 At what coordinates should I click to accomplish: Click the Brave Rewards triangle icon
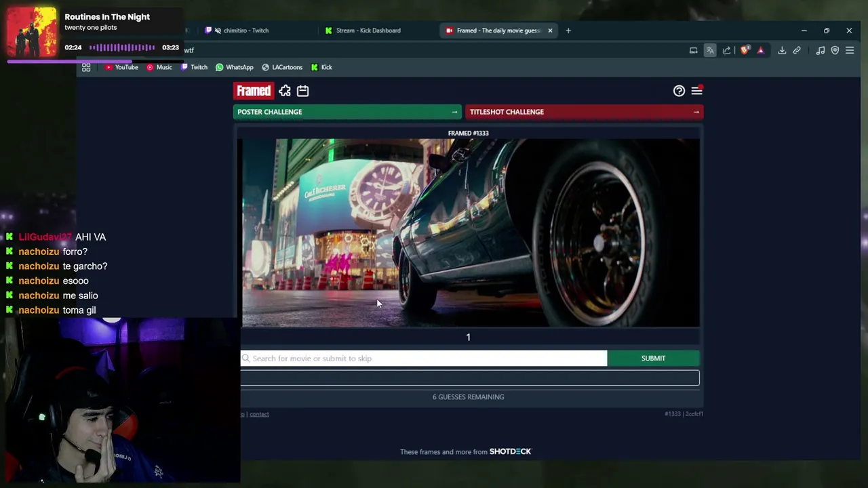click(760, 50)
